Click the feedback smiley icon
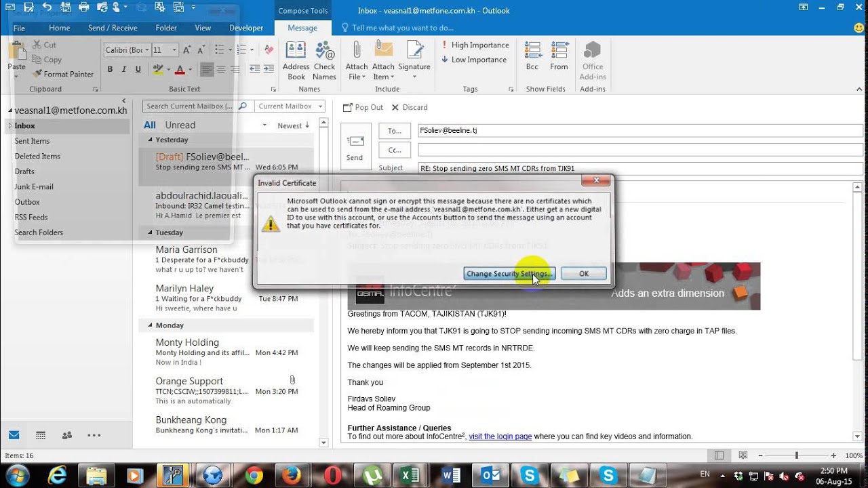The image size is (868, 488). click(x=859, y=28)
